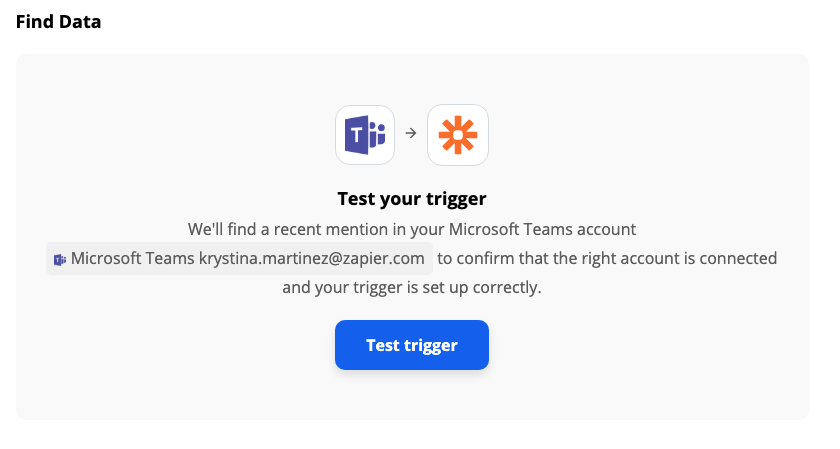Click the rounded tile around the Zapier icon
The image size is (840, 449).
[458, 135]
